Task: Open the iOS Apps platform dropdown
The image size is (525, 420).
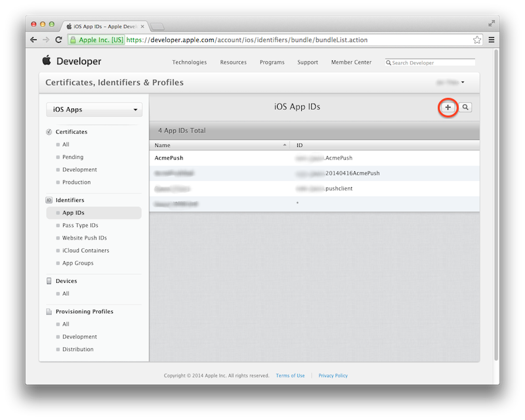Action: point(94,110)
